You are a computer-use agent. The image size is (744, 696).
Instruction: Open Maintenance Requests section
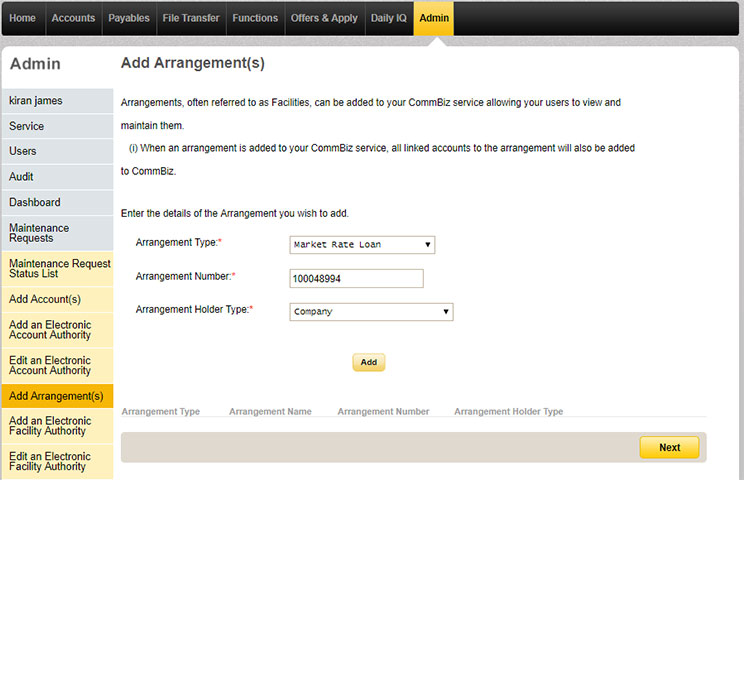pyautogui.click(x=57, y=233)
